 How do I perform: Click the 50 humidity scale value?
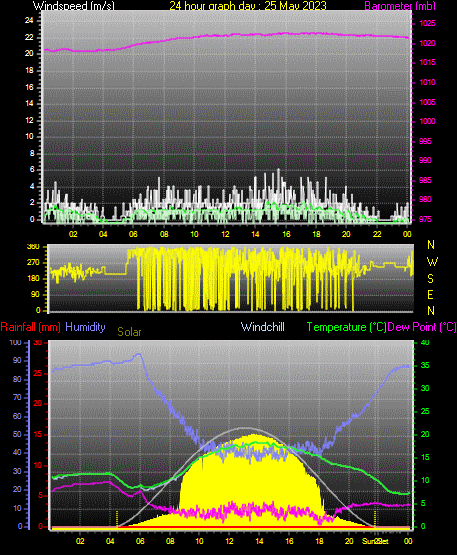17,434
